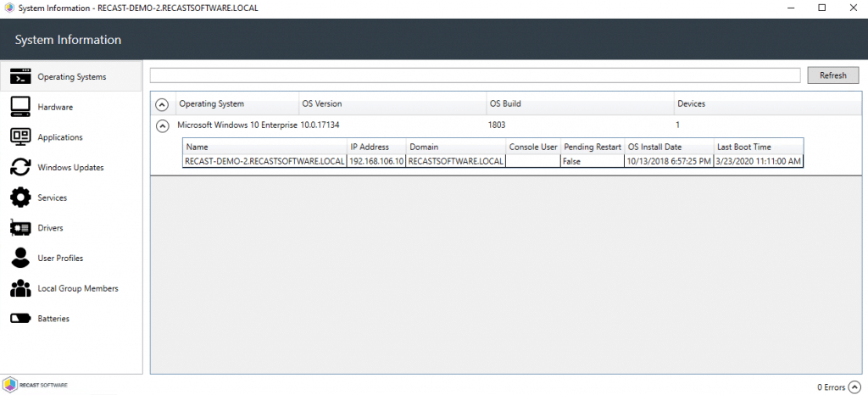
Task: Sort by Devices column header
Action: pos(767,104)
